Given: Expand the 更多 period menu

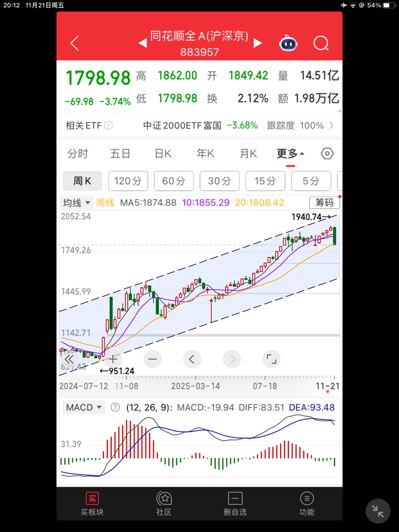Looking at the screenshot, I should point(290,154).
